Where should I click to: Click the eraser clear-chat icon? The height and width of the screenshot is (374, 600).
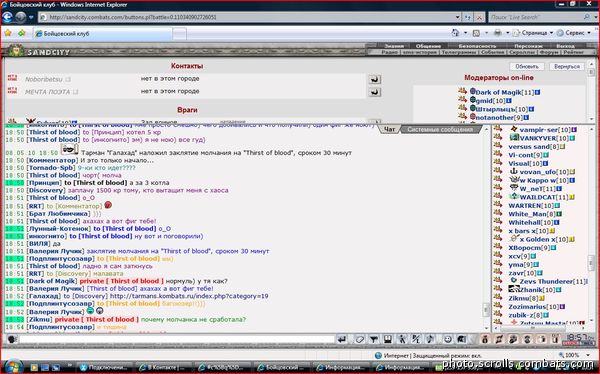click(359, 339)
